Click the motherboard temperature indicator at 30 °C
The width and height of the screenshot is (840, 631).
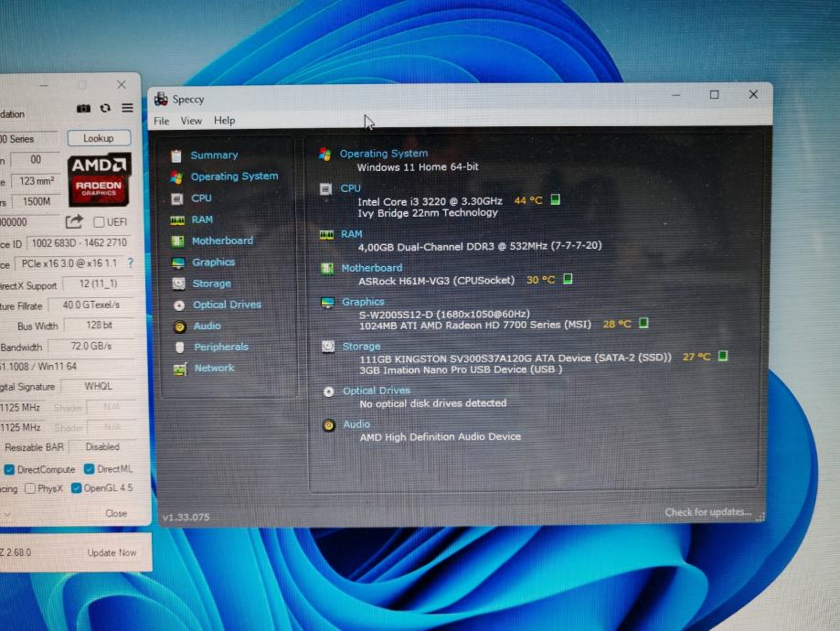click(568, 279)
